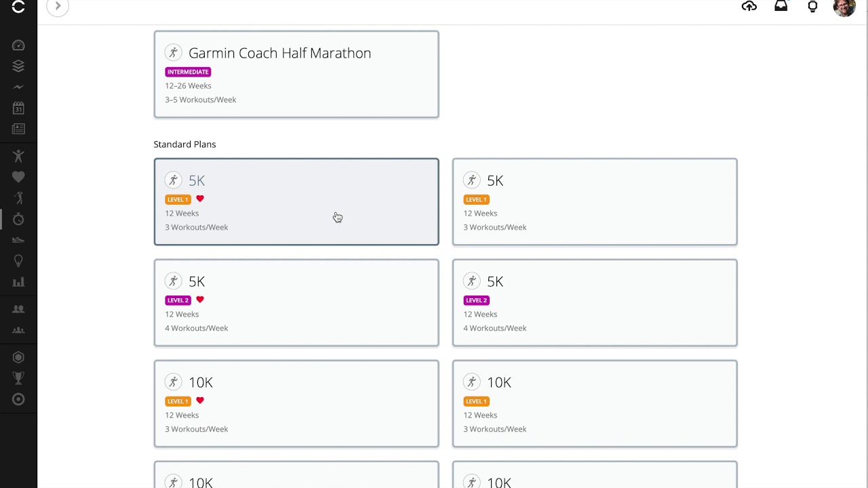Open the Goals target icon in sidebar
This screenshot has width=868, height=488.
pyautogui.click(x=18, y=399)
